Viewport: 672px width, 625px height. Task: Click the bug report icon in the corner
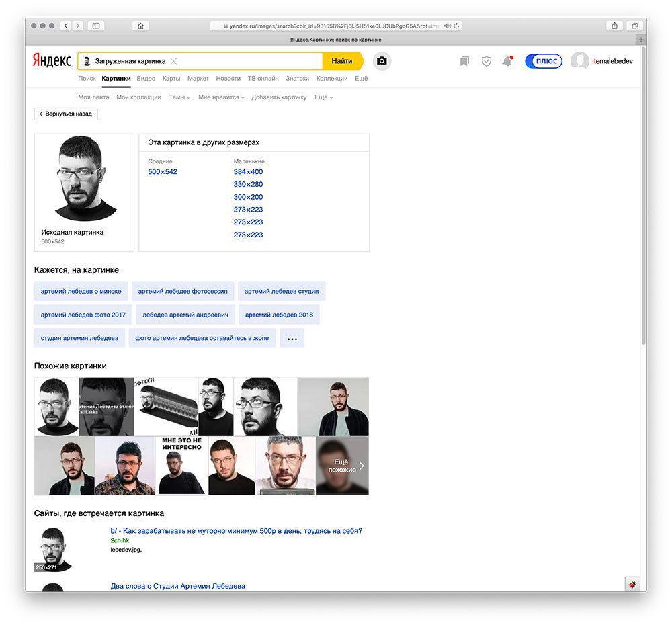(632, 584)
